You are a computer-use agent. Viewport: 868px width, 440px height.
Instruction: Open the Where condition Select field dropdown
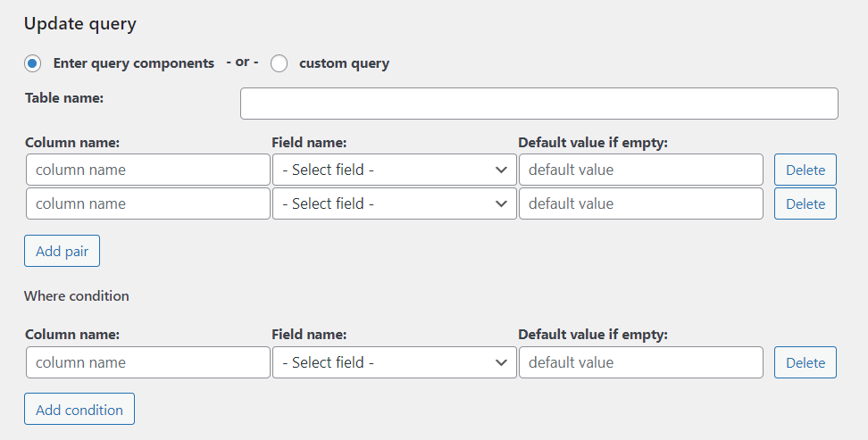(x=394, y=362)
